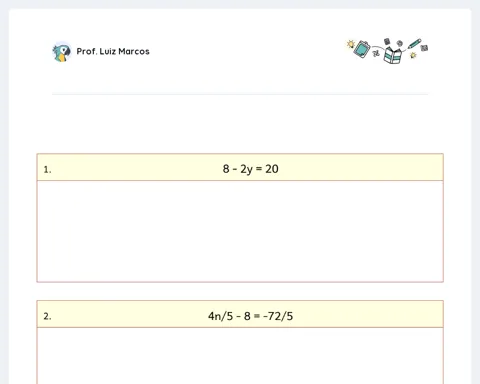Screen dimensions: 480x384
Task: Click the question number 2 label
Action: click(47, 316)
